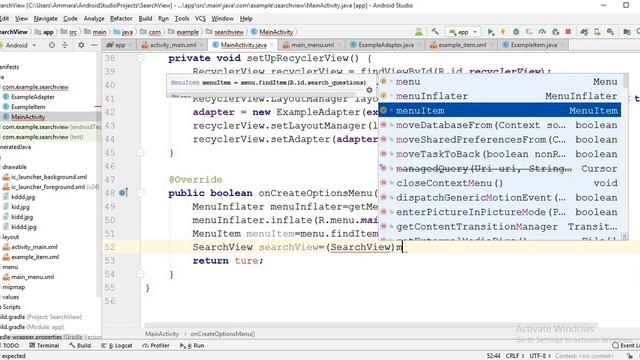Click the collapse all icon in the Project panel

click(x=65, y=45)
